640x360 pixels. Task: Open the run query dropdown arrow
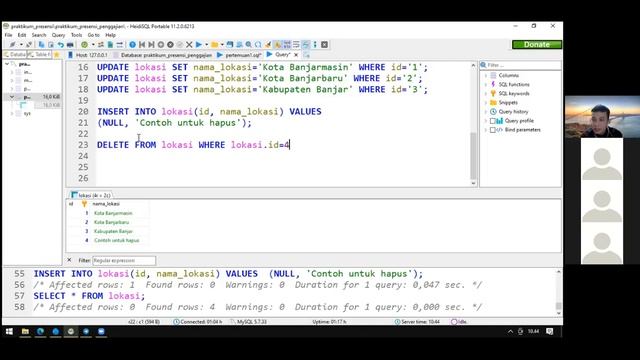[x=207, y=44]
